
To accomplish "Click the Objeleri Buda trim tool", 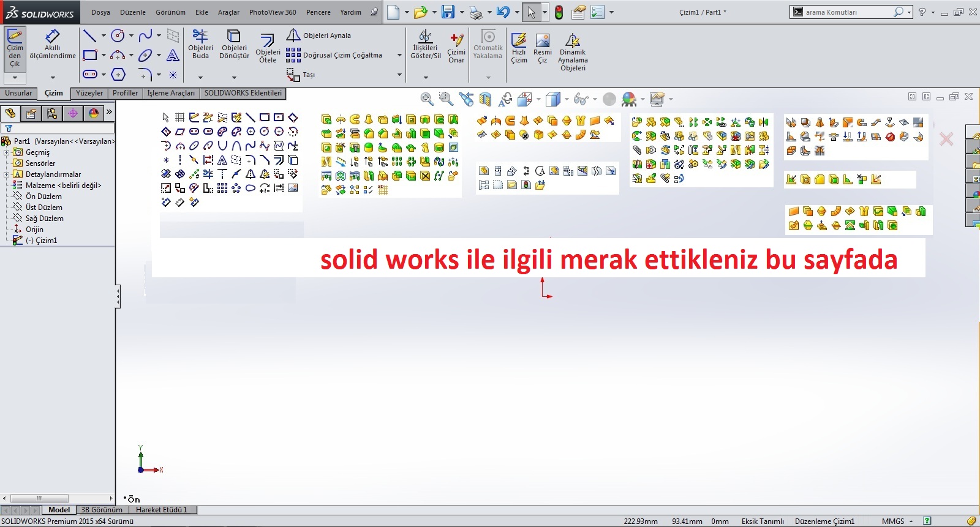I will pyautogui.click(x=200, y=44).
